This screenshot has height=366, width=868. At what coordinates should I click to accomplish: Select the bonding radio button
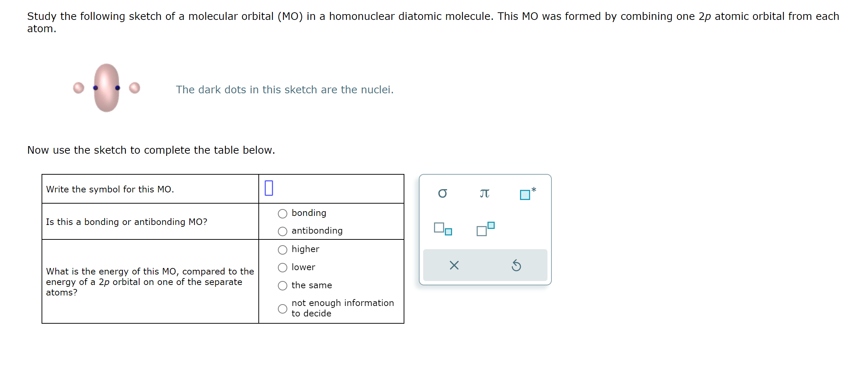pyautogui.click(x=282, y=213)
